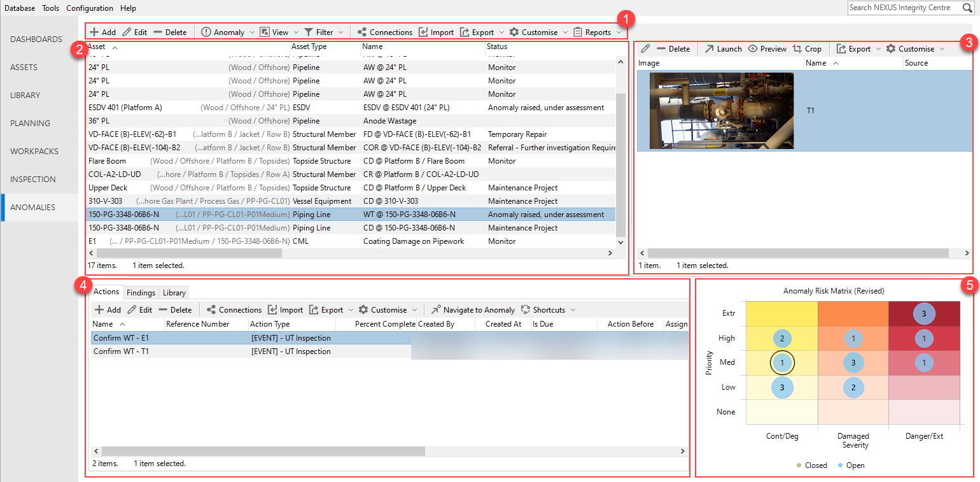The width and height of the screenshot is (980, 482).
Task: Switch to the Findings tab
Action: 141,293
